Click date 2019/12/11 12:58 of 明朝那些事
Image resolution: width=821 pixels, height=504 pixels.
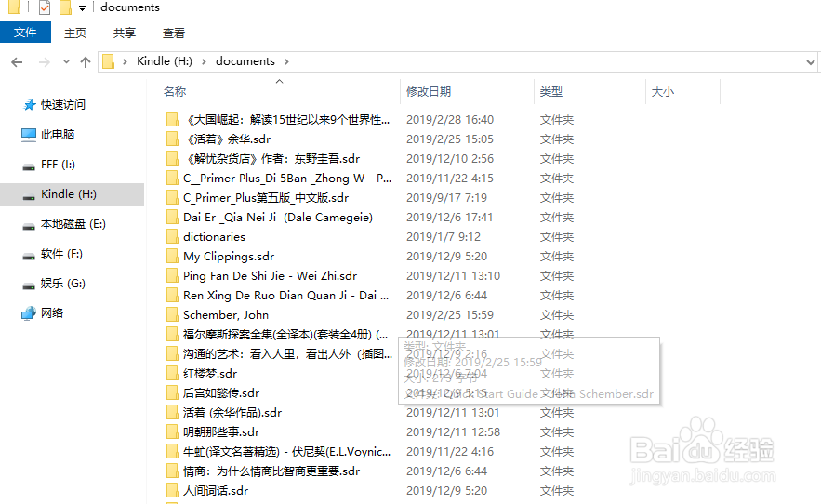(453, 432)
